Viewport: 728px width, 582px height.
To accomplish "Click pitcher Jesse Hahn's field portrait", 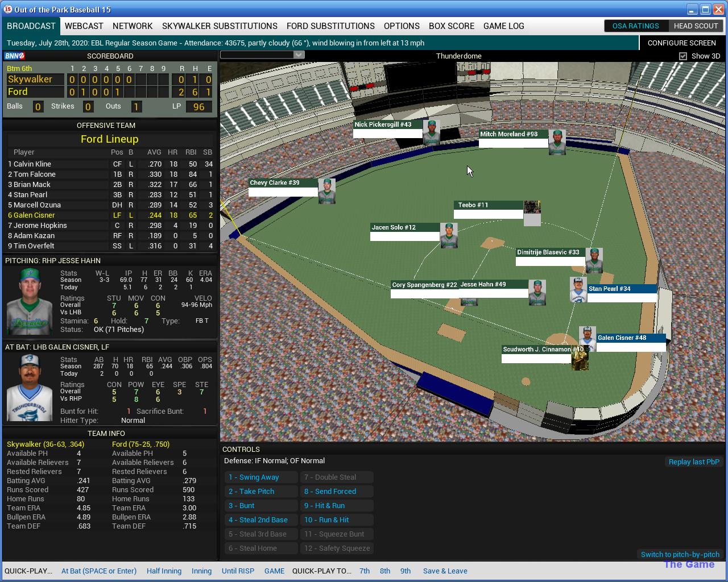I will tap(537, 293).
